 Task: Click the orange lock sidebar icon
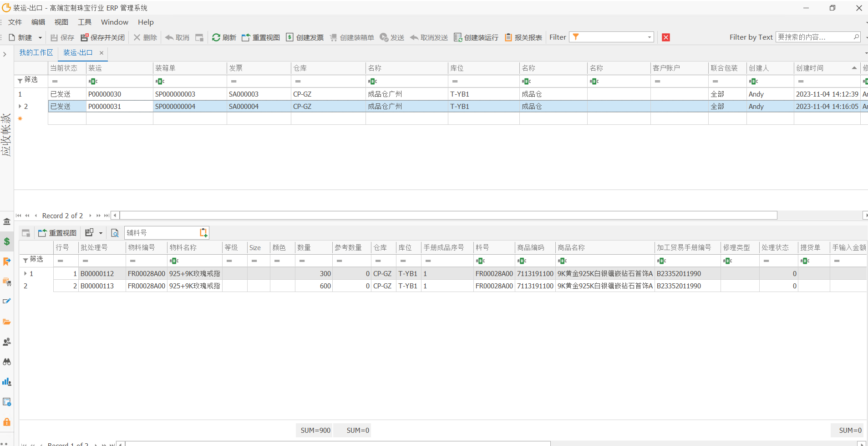tap(7, 422)
